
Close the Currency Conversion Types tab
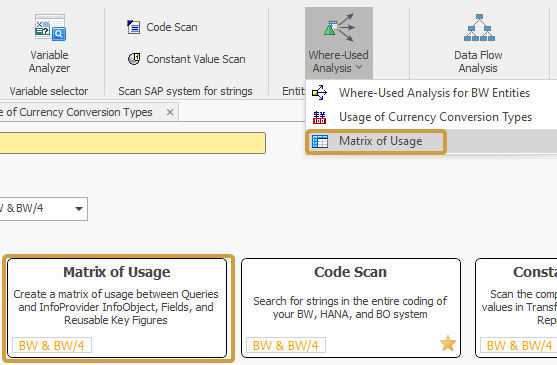[170, 112]
